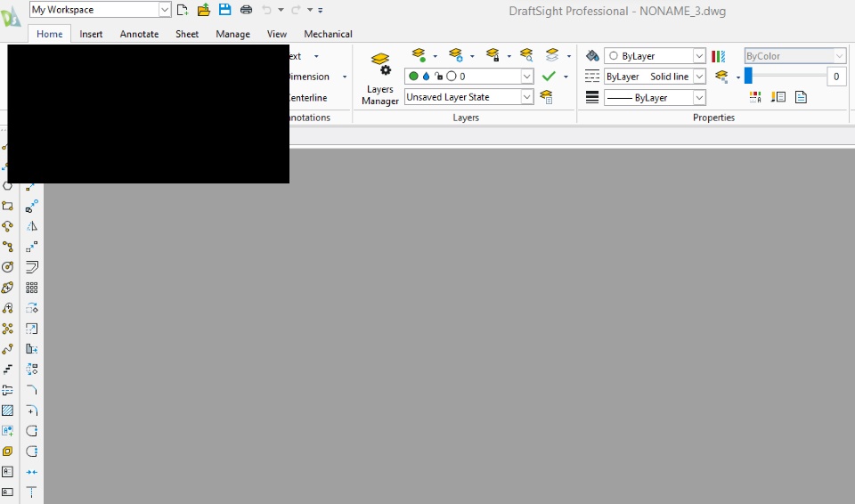Click the transparency value field showing 0
Image resolution: width=855 pixels, height=504 pixels.
pyautogui.click(x=836, y=77)
